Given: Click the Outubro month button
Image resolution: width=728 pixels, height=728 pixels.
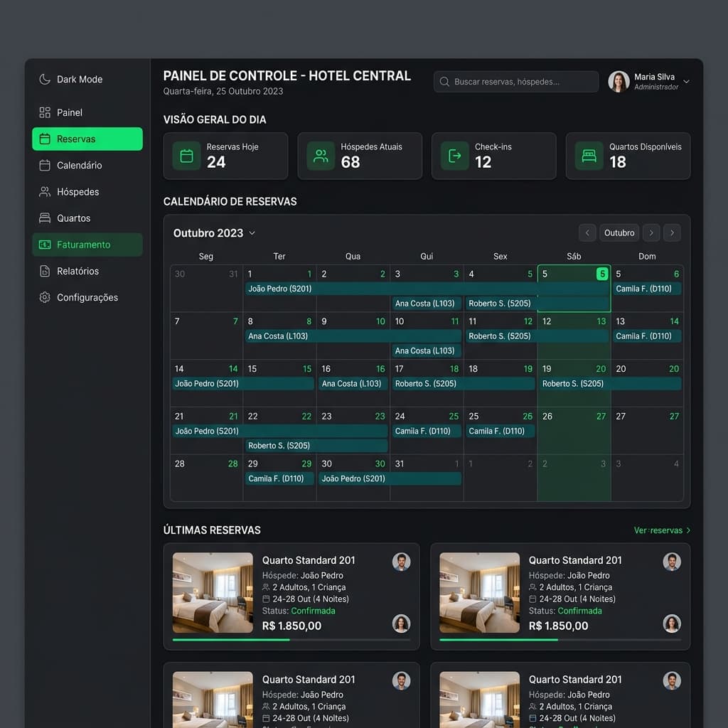Looking at the screenshot, I should pos(619,233).
